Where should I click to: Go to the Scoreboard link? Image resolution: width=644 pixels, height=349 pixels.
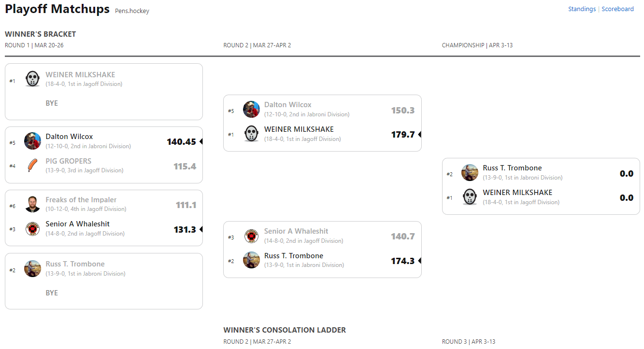[x=617, y=9]
